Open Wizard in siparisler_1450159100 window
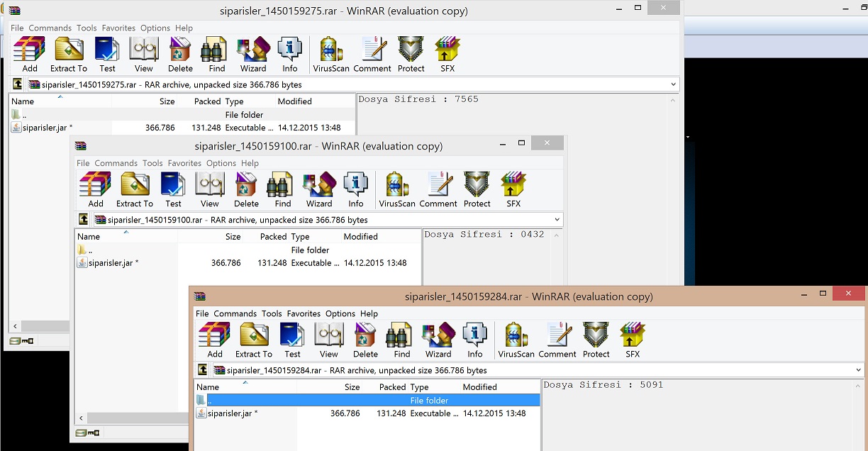This screenshot has width=868, height=451. coord(319,189)
